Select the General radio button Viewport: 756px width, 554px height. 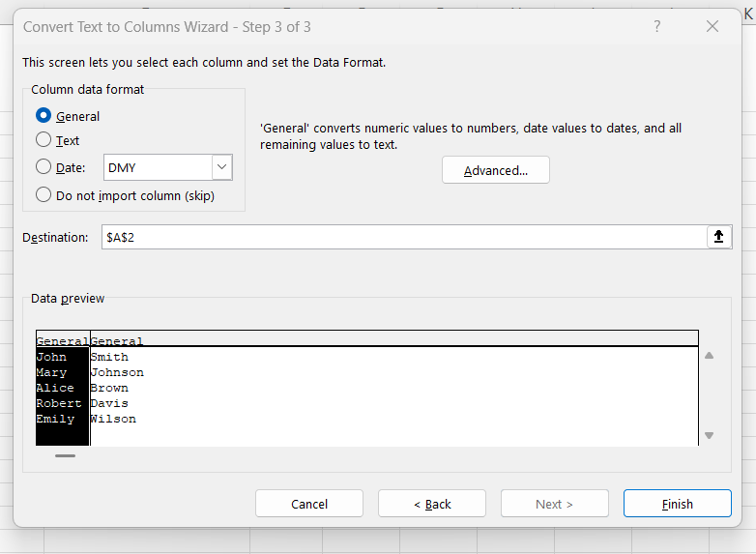pyautogui.click(x=44, y=116)
